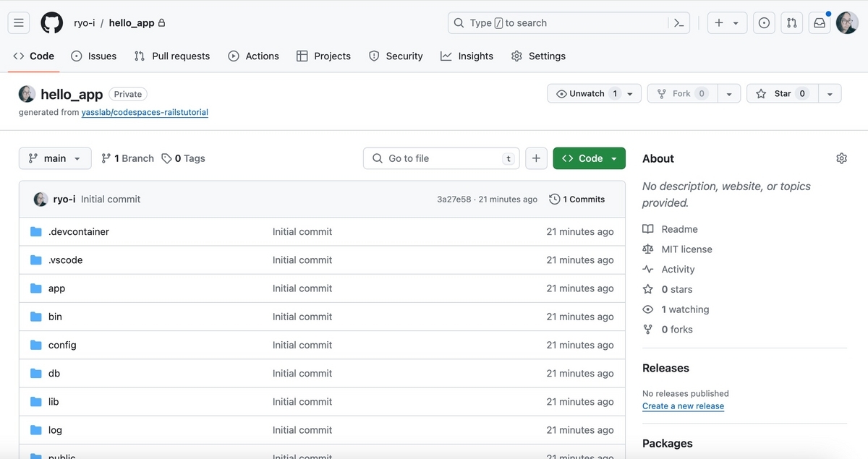Open the Pull requests tab

click(172, 56)
